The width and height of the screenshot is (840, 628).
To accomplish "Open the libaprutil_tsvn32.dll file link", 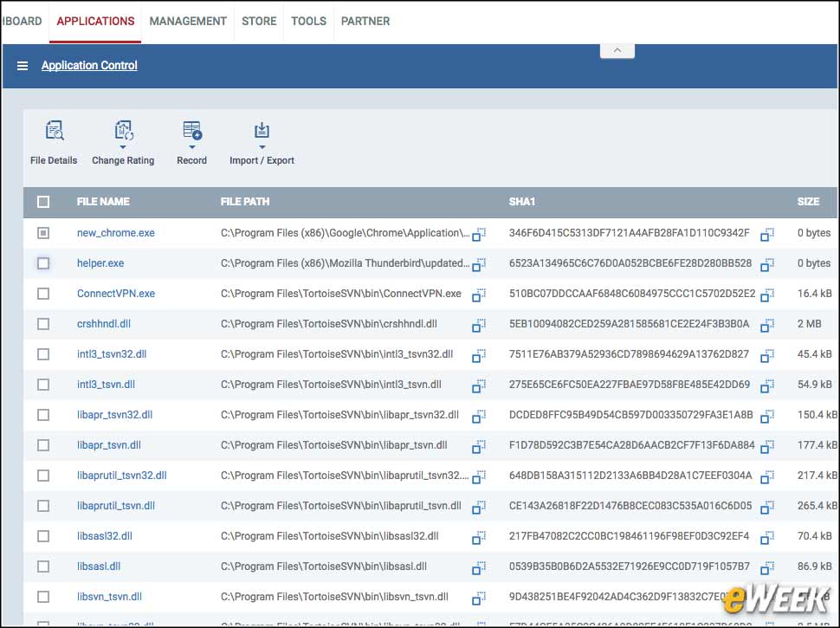I will pos(121,476).
